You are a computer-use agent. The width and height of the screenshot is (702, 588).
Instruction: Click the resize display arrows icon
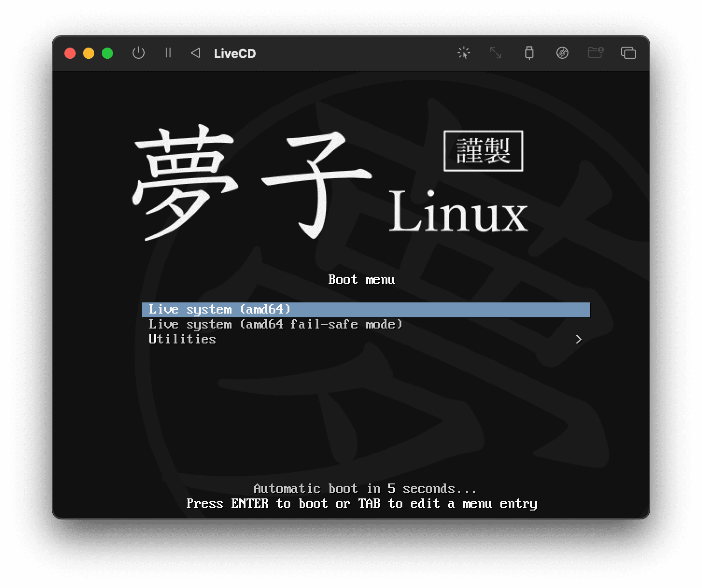click(496, 53)
